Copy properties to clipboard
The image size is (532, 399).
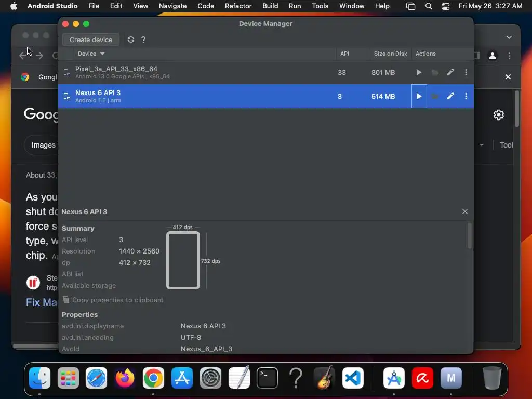click(x=113, y=300)
